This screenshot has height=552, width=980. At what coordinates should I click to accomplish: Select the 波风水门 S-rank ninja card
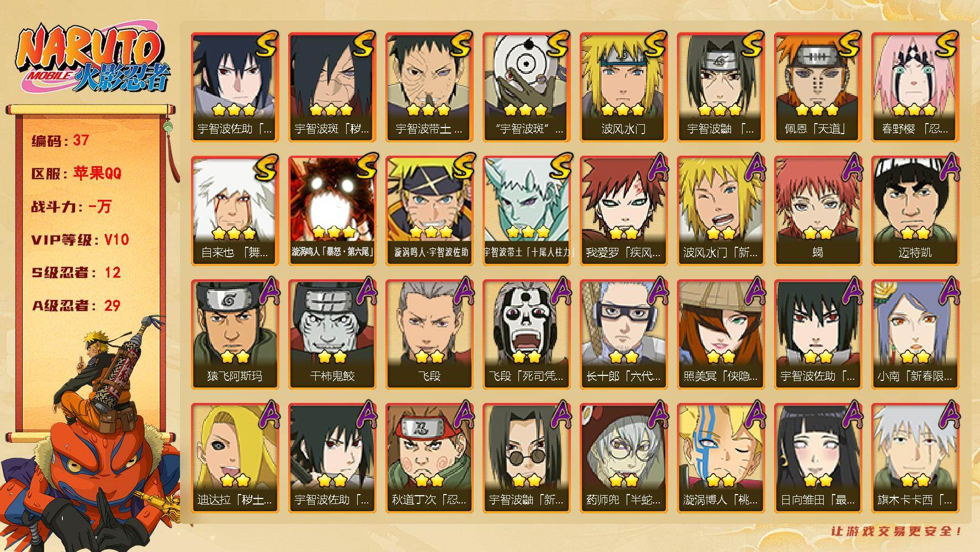(x=623, y=87)
